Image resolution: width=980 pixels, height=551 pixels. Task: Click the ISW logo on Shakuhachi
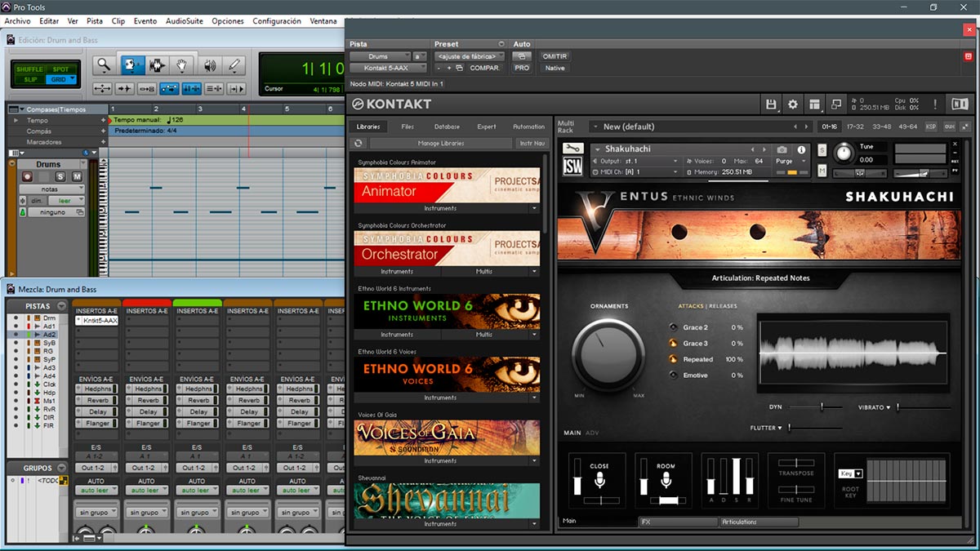tap(573, 167)
